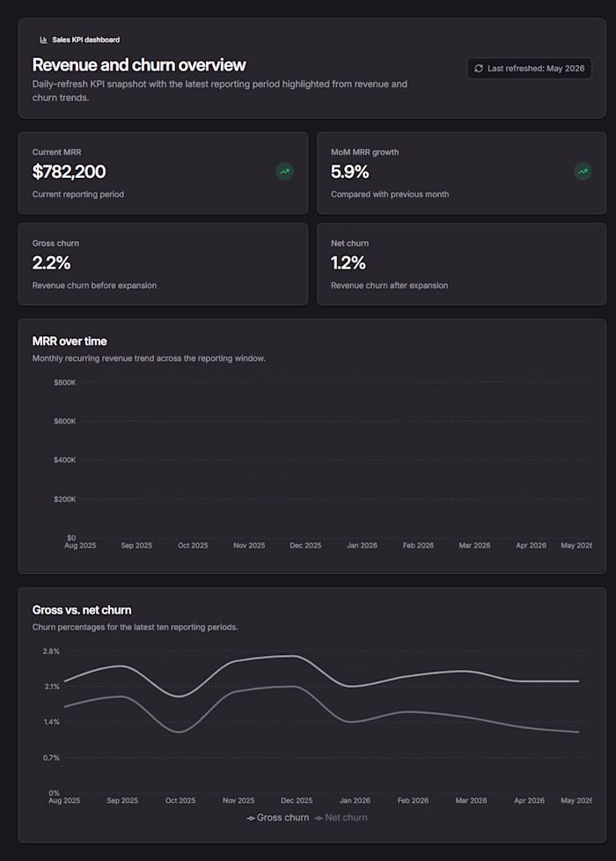616x861 pixels.
Task: Click the 0.7% axis label in churn chart
Action: pyautogui.click(x=51, y=758)
